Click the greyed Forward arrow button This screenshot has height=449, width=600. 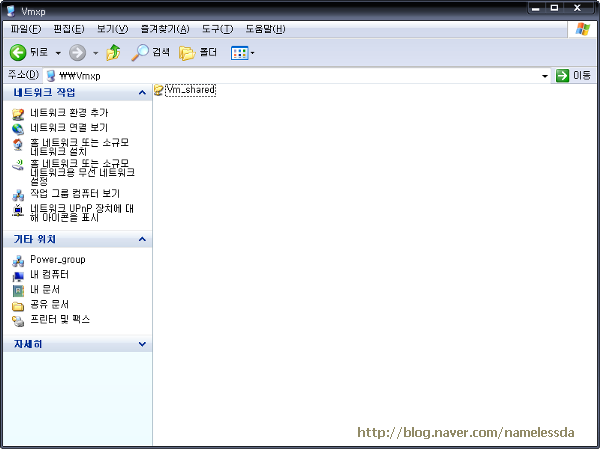77,52
